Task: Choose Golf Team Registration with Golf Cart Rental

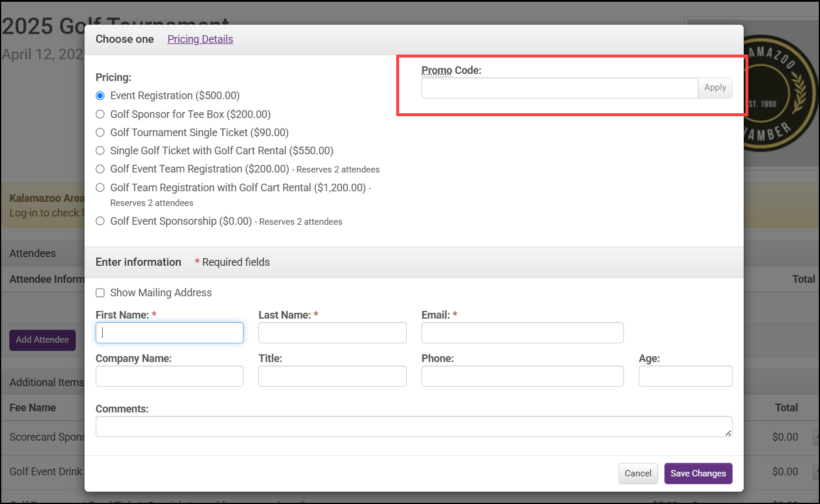Action: coord(100,188)
